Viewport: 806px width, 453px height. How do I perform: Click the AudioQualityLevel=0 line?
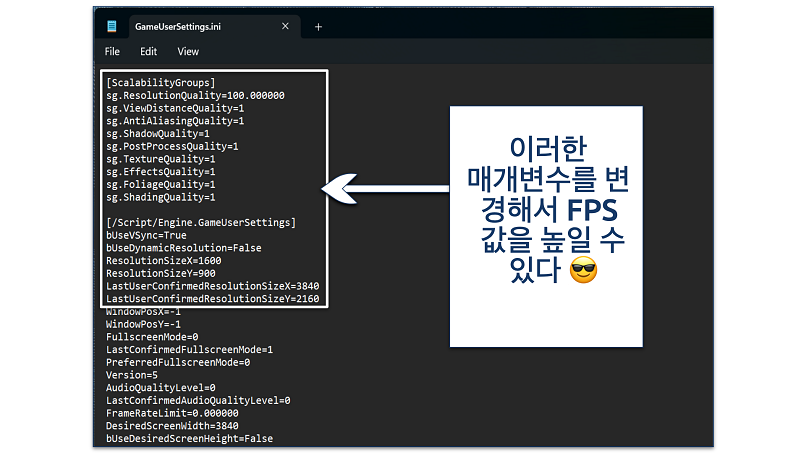(160, 388)
